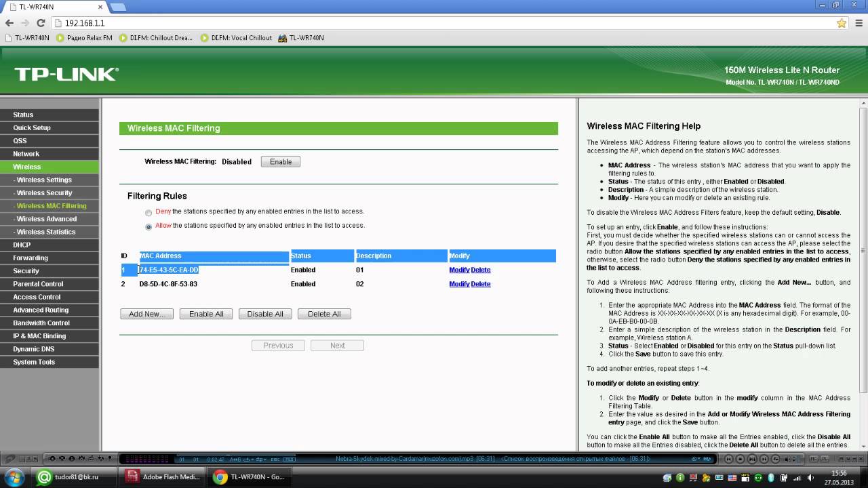Image resolution: width=868 pixels, height=488 pixels.
Task: Go back in Chrome browser
Action: [x=9, y=23]
